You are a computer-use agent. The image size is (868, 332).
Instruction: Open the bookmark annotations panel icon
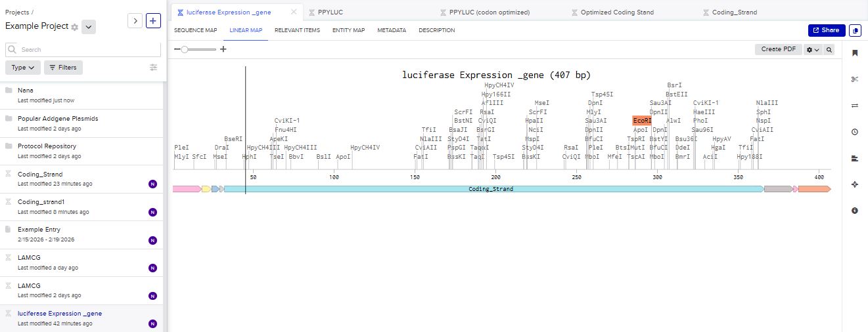pos(854,53)
